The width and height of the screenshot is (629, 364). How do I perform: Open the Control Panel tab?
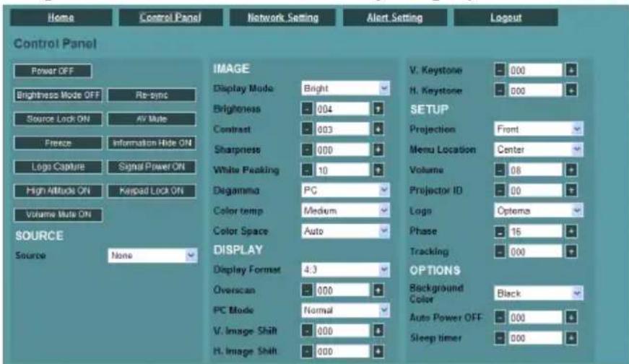tap(170, 17)
